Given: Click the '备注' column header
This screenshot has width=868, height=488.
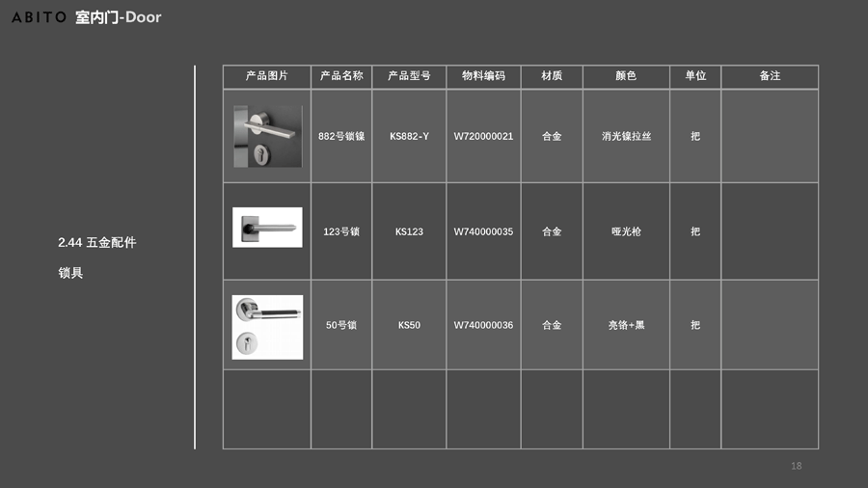Looking at the screenshot, I should click(x=770, y=76).
